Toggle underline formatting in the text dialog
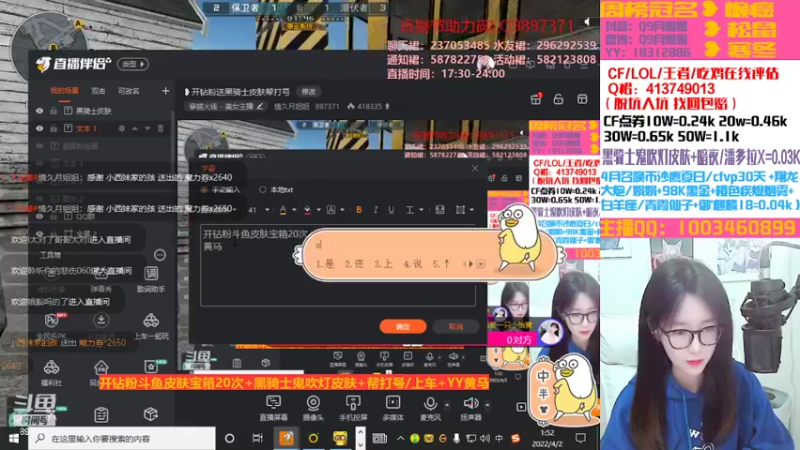Screen dimensions: 800x450 pos(391,210)
